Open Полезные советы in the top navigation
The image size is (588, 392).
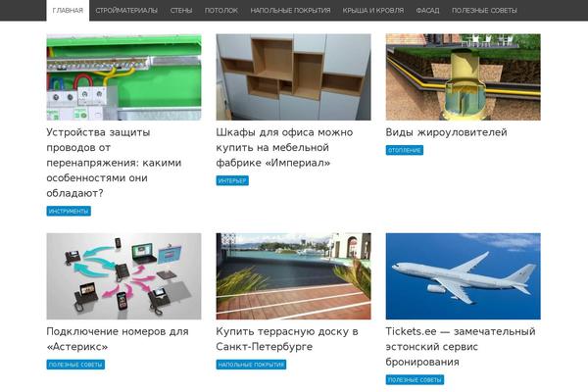pos(484,11)
